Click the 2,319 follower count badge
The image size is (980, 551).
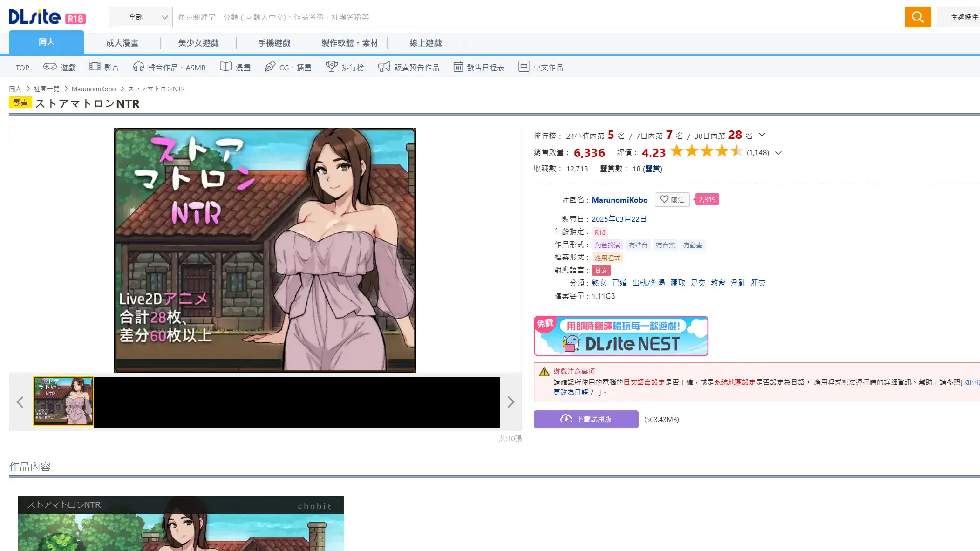tap(707, 199)
